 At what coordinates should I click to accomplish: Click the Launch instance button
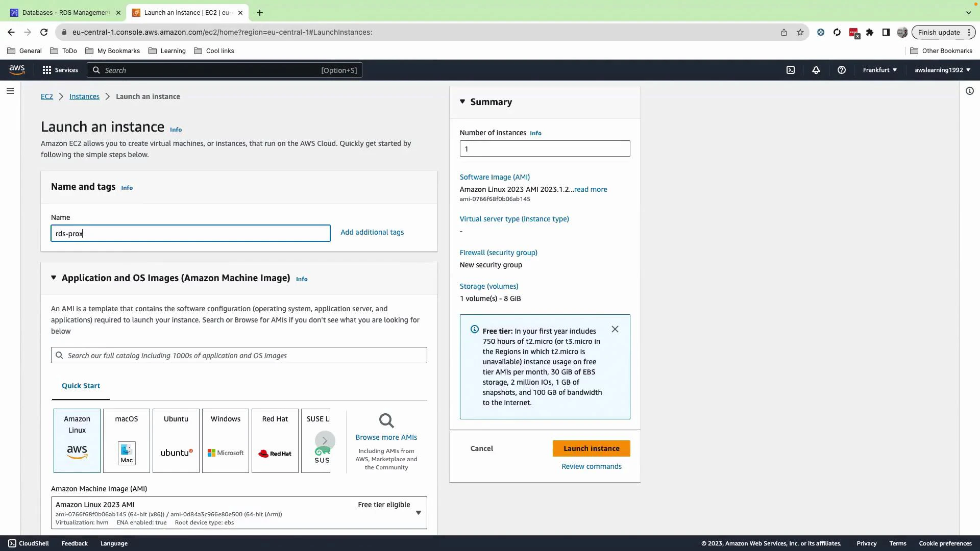[x=592, y=448]
